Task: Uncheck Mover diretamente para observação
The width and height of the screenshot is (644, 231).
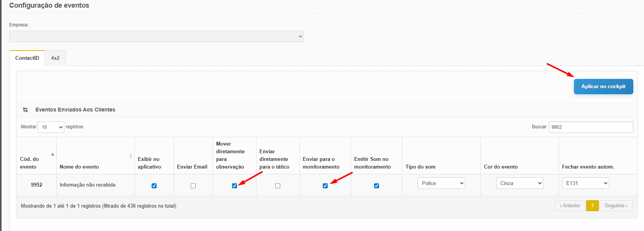Action: 234,186
